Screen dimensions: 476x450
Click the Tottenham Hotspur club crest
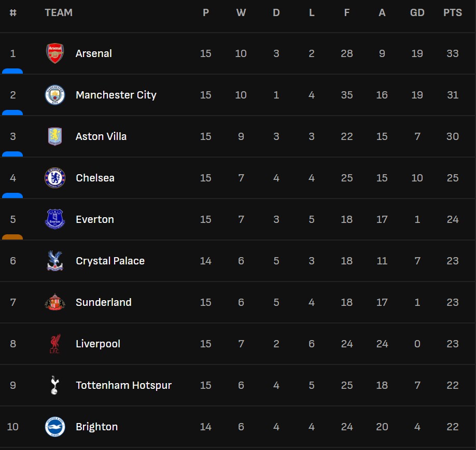click(55, 385)
